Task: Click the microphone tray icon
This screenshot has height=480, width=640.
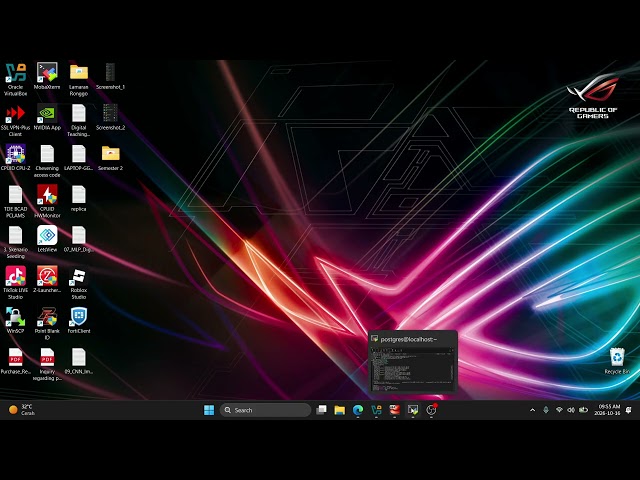Action: point(546,410)
